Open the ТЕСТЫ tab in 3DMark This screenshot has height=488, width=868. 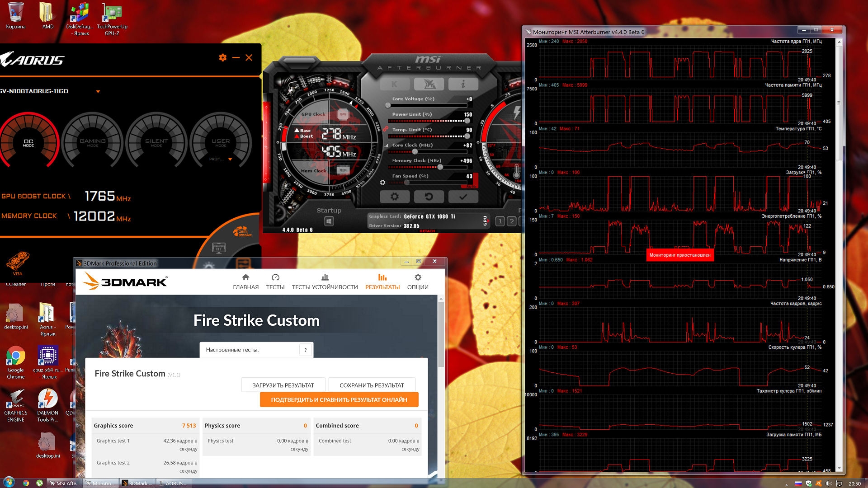(x=275, y=282)
